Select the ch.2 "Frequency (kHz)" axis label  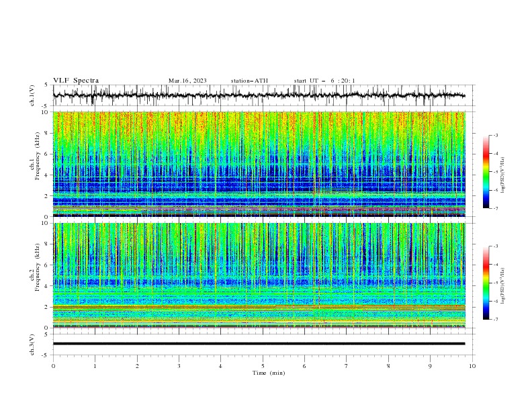point(38,267)
